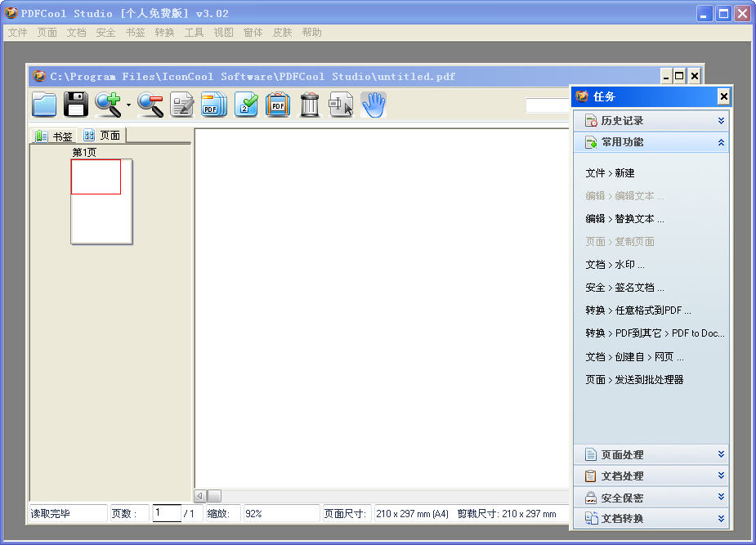Expand the 文档转换 section
Viewport: 756px width, 545px height.
tap(651, 519)
